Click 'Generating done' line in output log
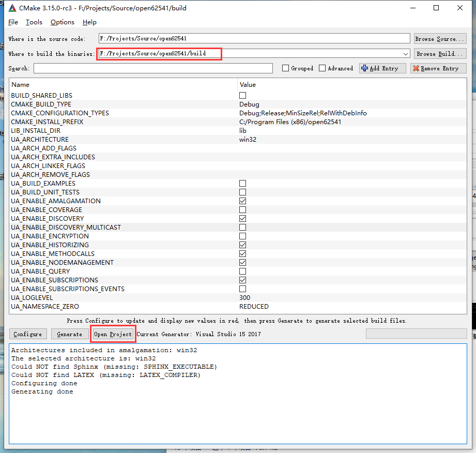476x453 pixels. 42,391
